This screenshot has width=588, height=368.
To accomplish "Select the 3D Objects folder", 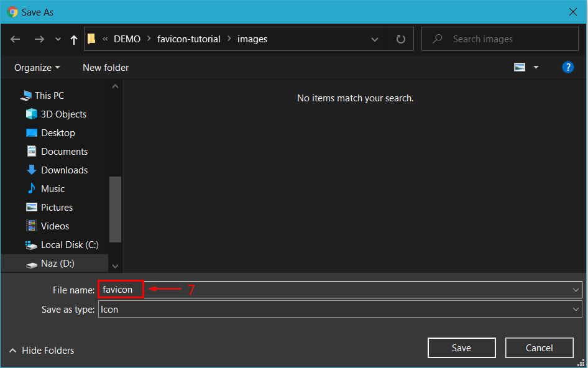I will pos(63,114).
